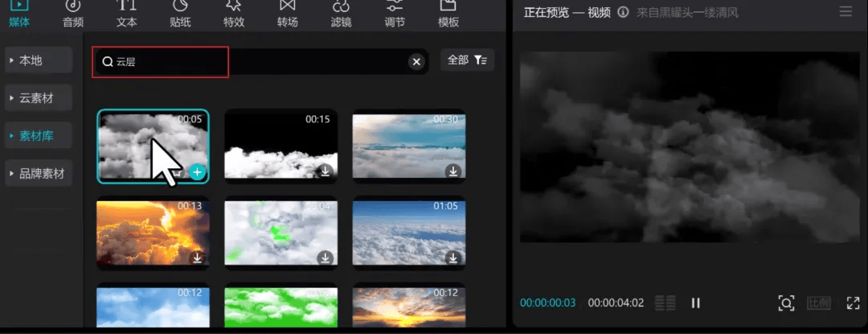Download the cloud clip with green patches
The height and width of the screenshot is (334, 868).
pyautogui.click(x=325, y=258)
